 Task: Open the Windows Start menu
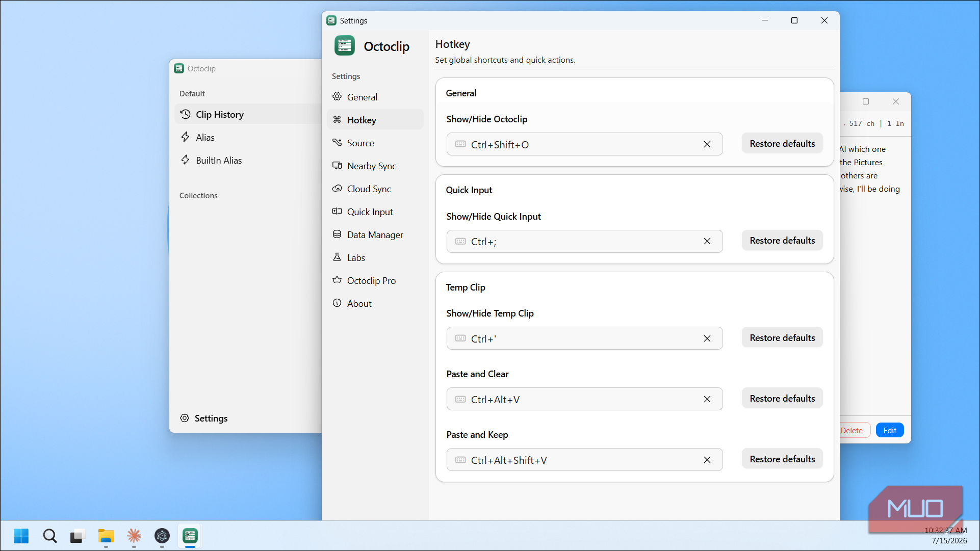21,536
